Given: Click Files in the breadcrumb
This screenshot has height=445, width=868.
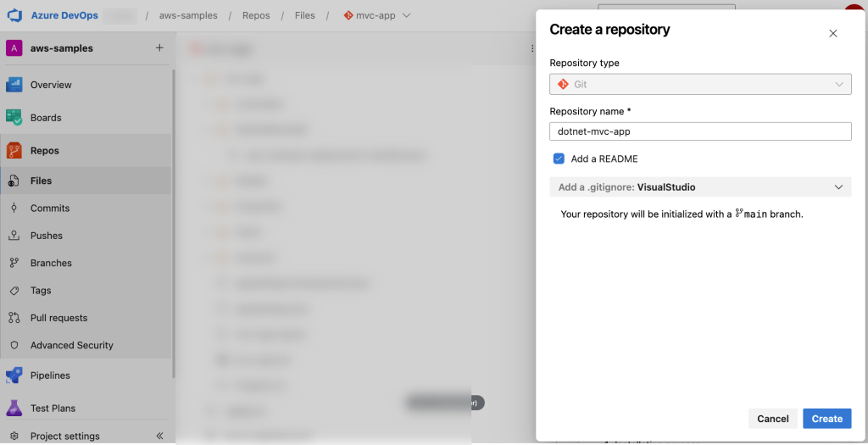Looking at the screenshot, I should pyautogui.click(x=305, y=15).
